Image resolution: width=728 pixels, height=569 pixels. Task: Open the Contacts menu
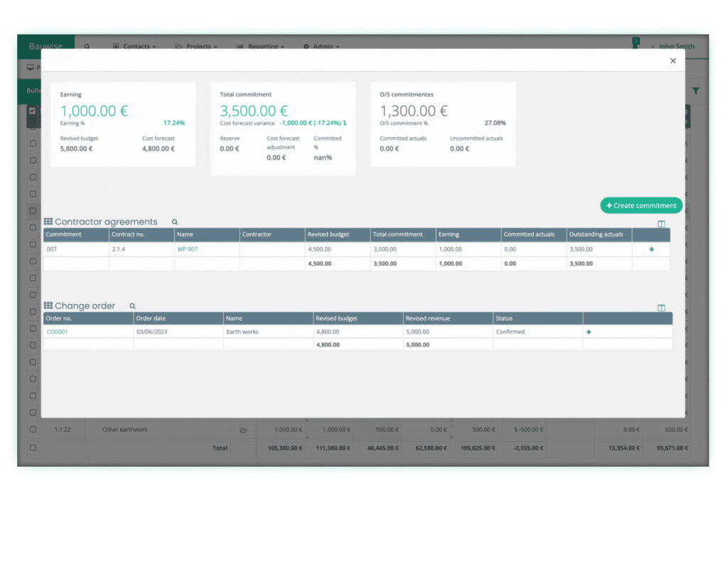(134, 46)
